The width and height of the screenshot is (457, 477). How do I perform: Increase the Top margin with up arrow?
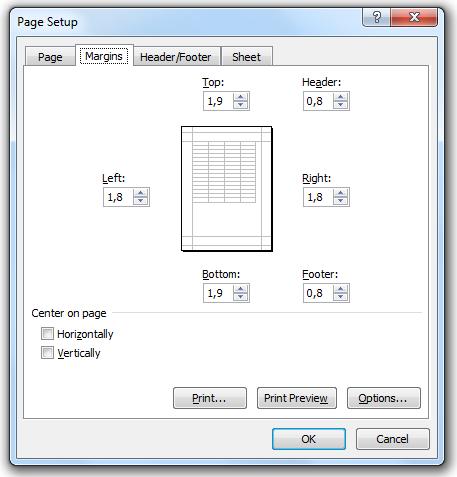[x=240, y=97]
